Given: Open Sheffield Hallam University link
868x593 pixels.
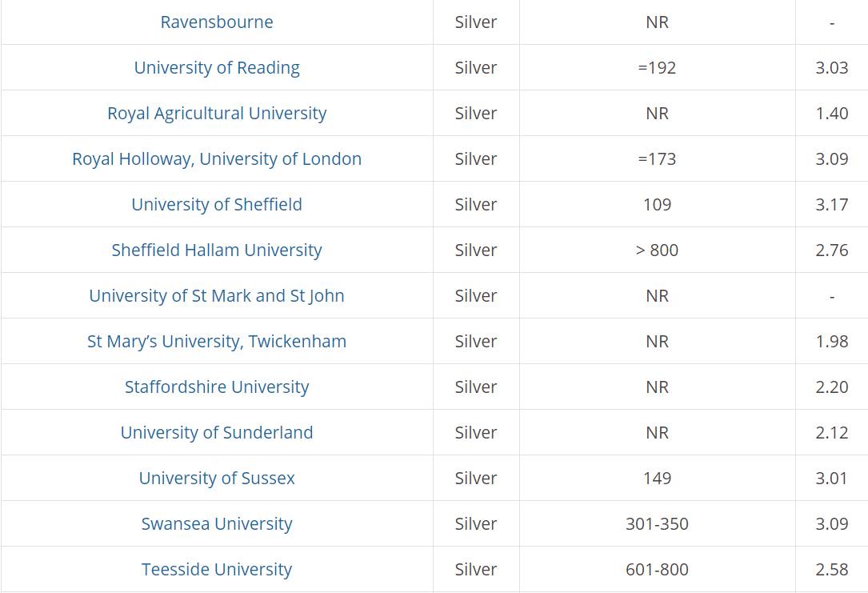Looking at the screenshot, I should click(217, 250).
